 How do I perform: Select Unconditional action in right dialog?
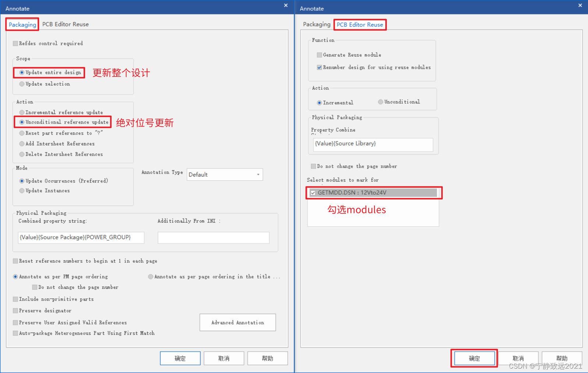pos(380,102)
